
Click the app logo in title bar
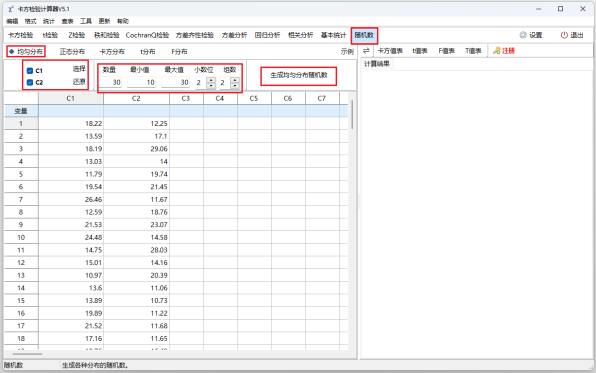11,9
